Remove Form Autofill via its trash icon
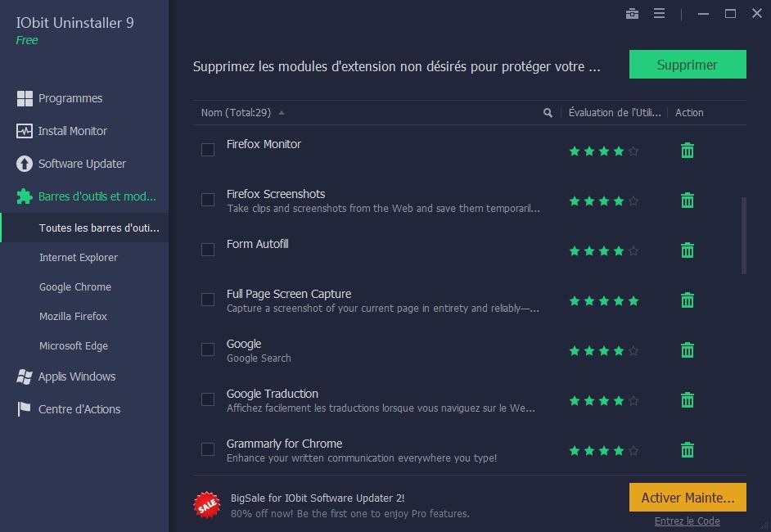 pos(687,250)
